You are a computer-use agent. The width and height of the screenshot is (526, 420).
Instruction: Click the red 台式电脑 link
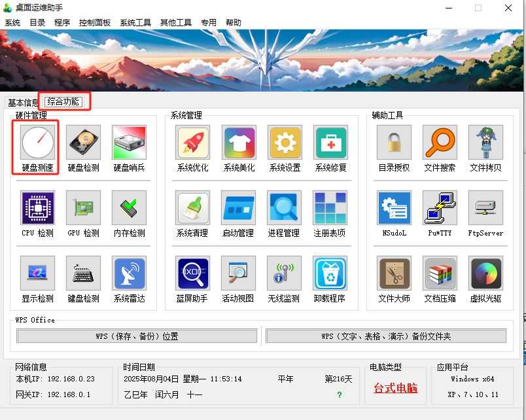coord(396,388)
